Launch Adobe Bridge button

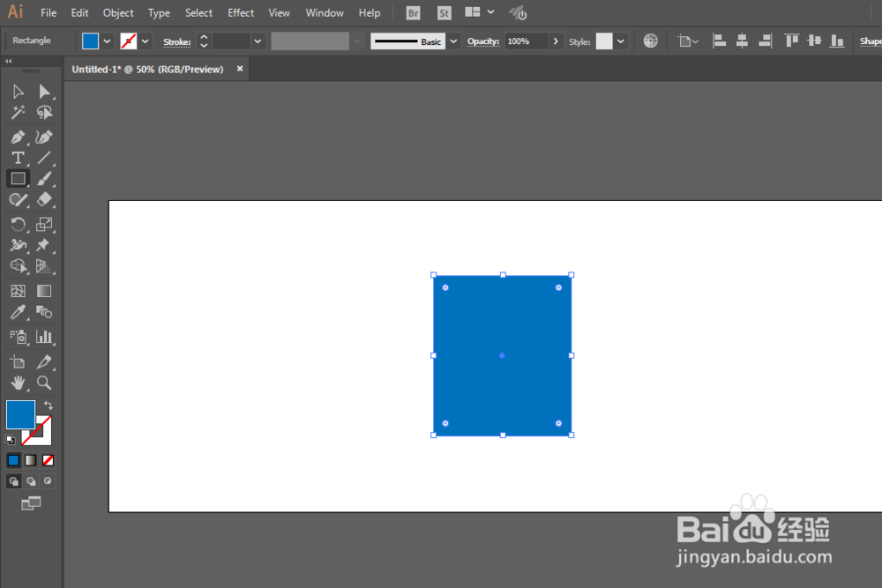click(414, 13)
